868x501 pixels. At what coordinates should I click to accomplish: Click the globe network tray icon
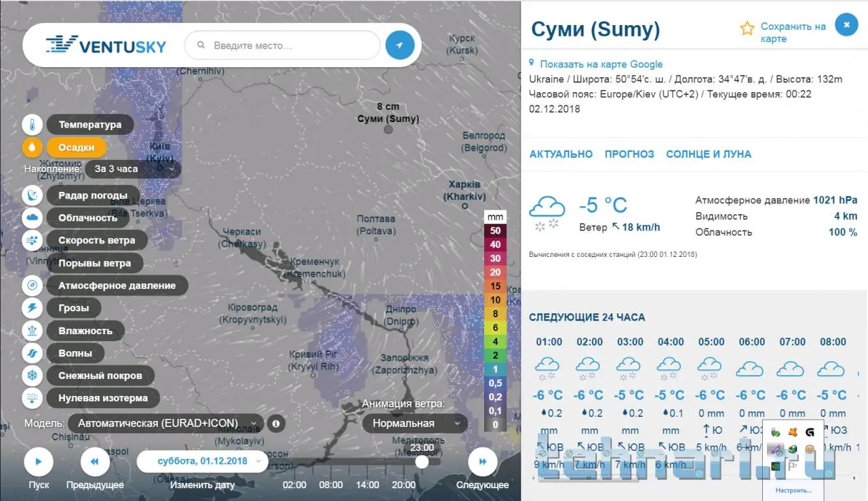pos(792,449)
